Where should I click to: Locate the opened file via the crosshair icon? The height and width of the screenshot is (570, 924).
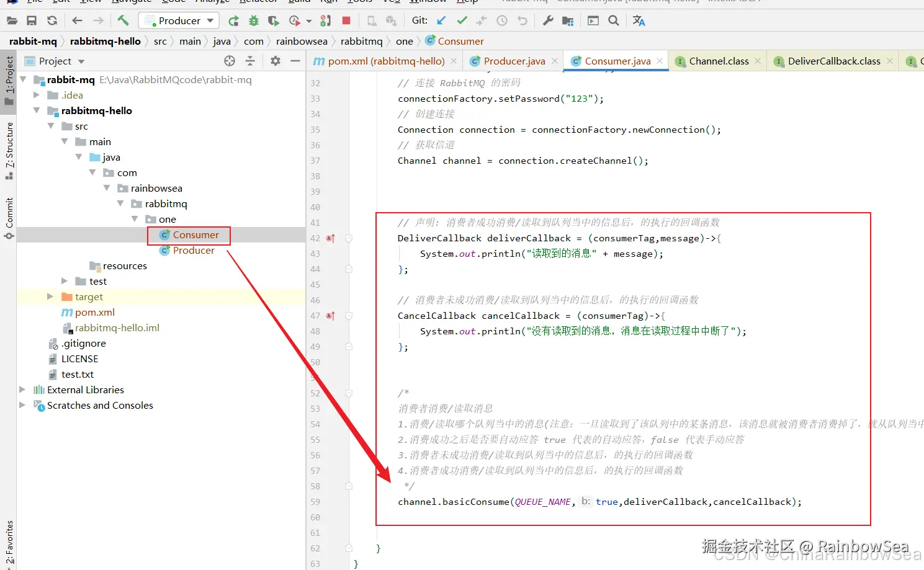(230, 61)
